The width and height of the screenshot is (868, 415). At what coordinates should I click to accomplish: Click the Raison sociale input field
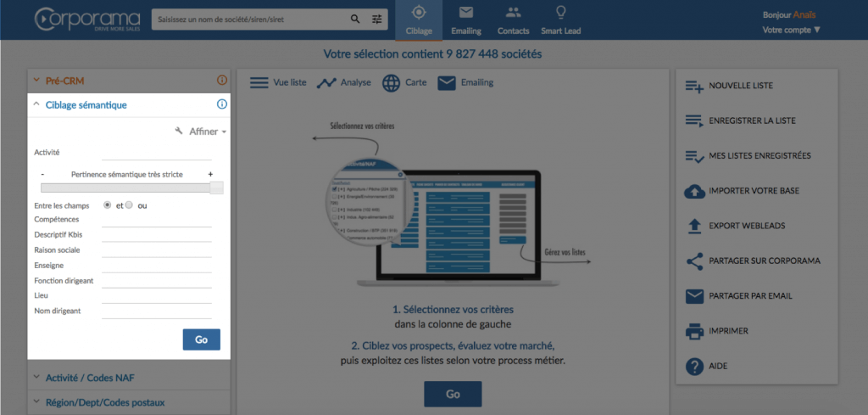tap(157, 250)
